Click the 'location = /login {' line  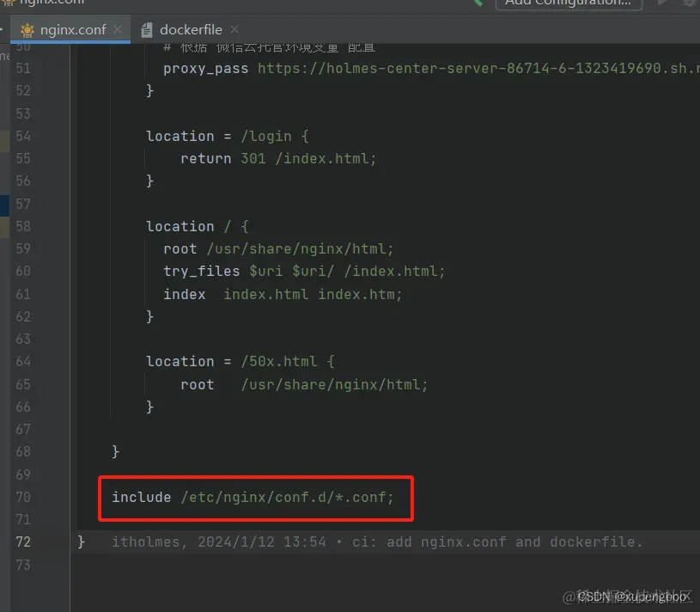coord(228,137)
